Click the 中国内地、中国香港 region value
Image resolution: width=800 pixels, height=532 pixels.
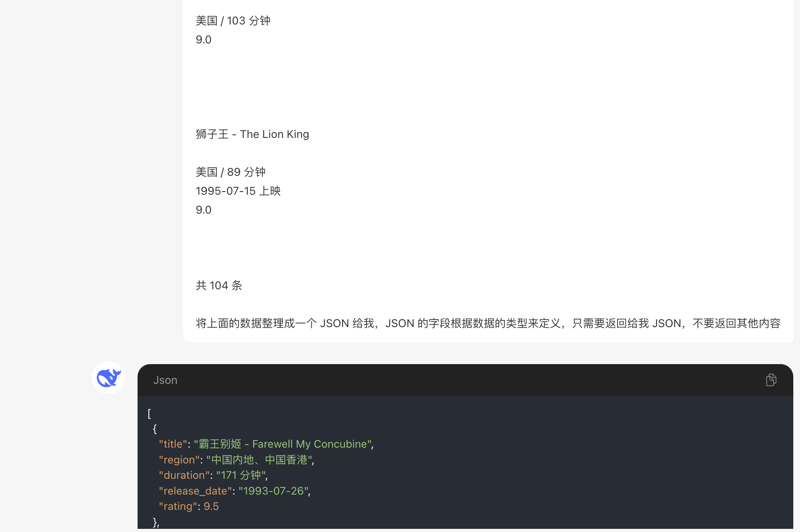point(259,460)
